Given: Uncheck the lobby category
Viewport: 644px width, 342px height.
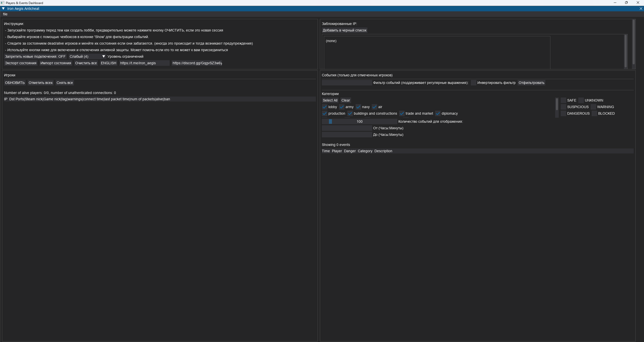Looking at the screenshot, I should 324,107.
